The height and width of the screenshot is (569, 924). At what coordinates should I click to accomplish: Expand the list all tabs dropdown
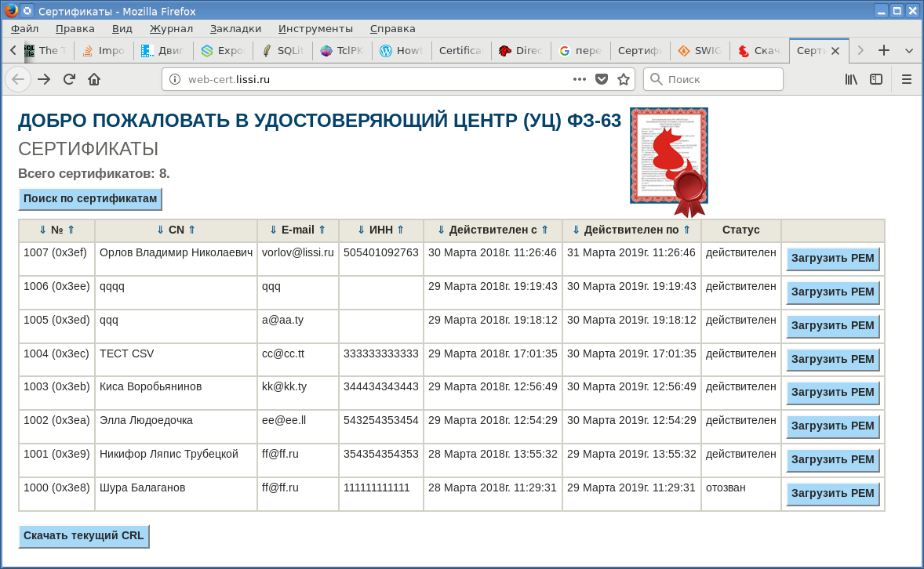pyautogui.click(x=909, y=50)
